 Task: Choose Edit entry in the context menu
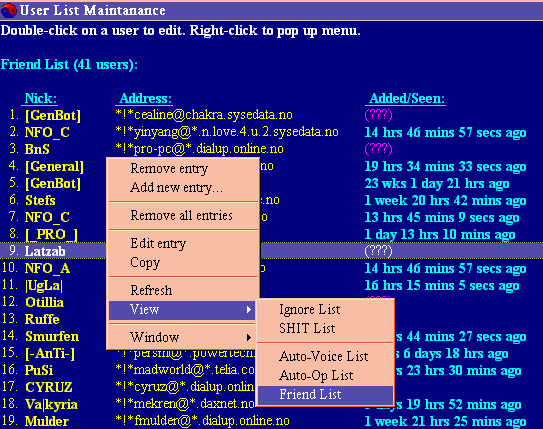pyautogui.click(x=158, y=244)
